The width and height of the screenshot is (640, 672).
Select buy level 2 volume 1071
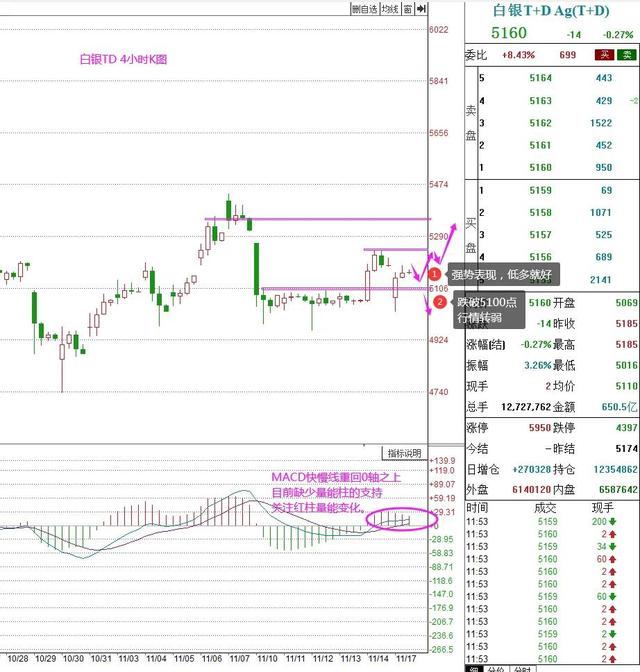pyautogui.click(x=601, y=213)
